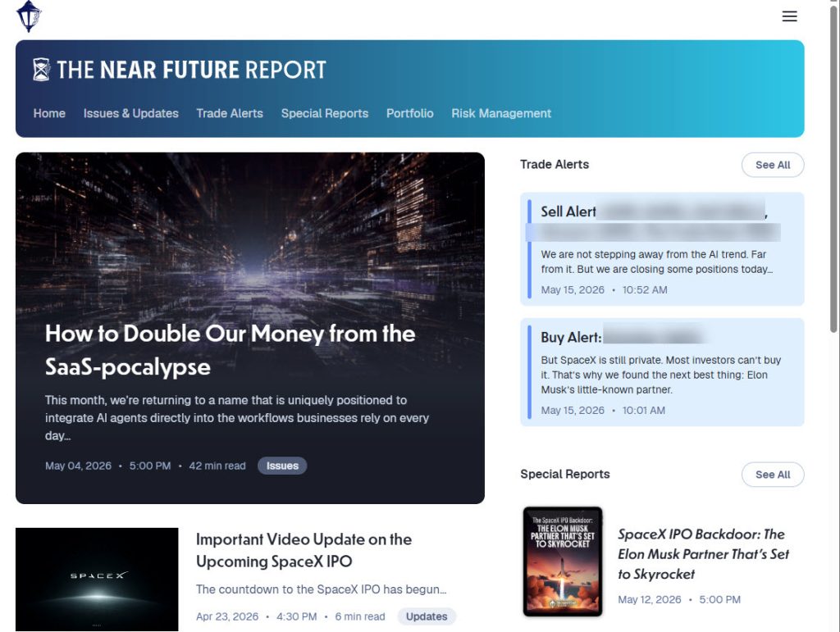Open the Sell Alert card
840x632 pixels.
point(662,249)
